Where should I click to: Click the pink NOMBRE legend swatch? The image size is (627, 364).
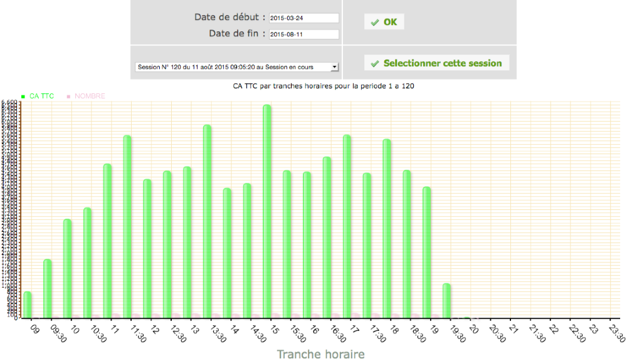[68, 96]
